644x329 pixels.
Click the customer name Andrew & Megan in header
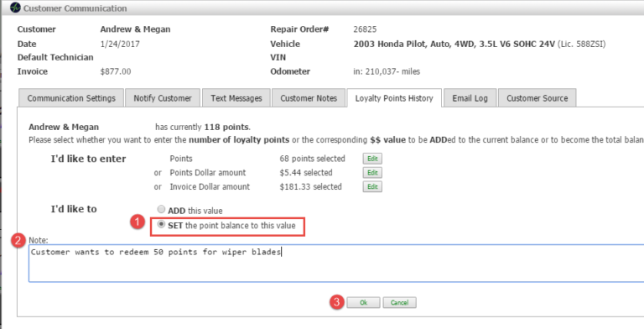(x=135, y=29)
